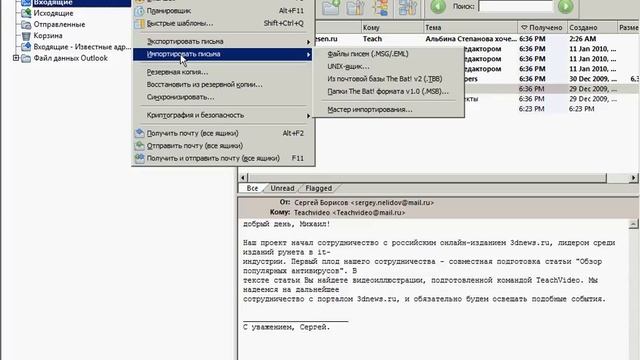Open Криптография и безопасность submenu
The width and height of the screenshot is (640, 360).
click(x=224, y=115)
